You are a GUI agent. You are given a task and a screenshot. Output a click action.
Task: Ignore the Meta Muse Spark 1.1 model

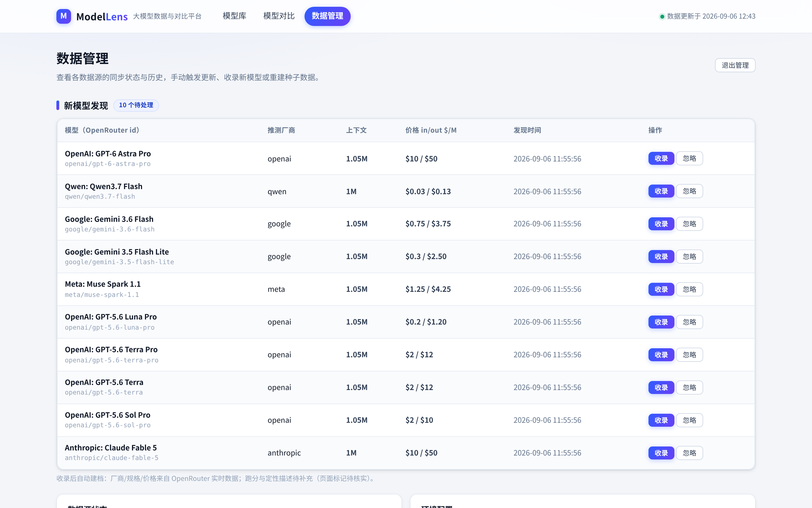pos(689,289)
